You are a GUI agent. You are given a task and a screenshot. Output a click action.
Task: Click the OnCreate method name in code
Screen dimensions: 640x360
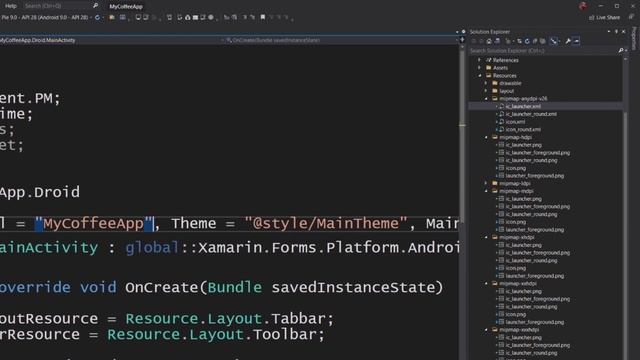(x=162, y=288)
